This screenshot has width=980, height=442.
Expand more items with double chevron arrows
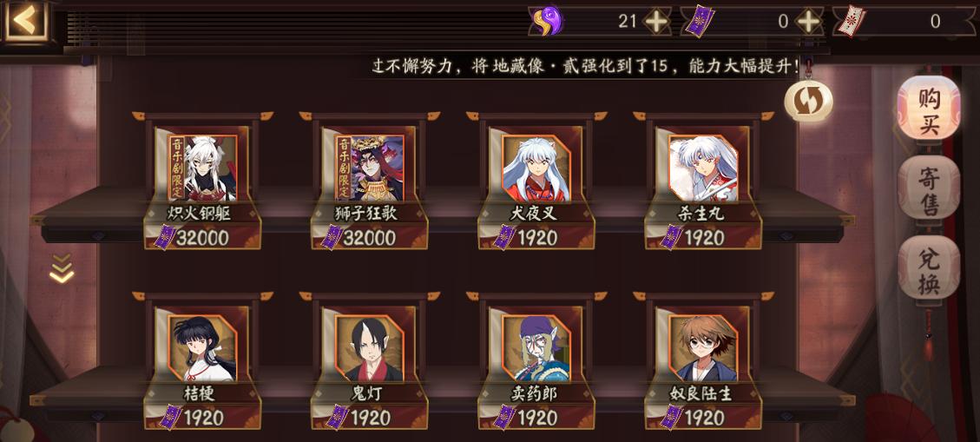click(62, 268)
